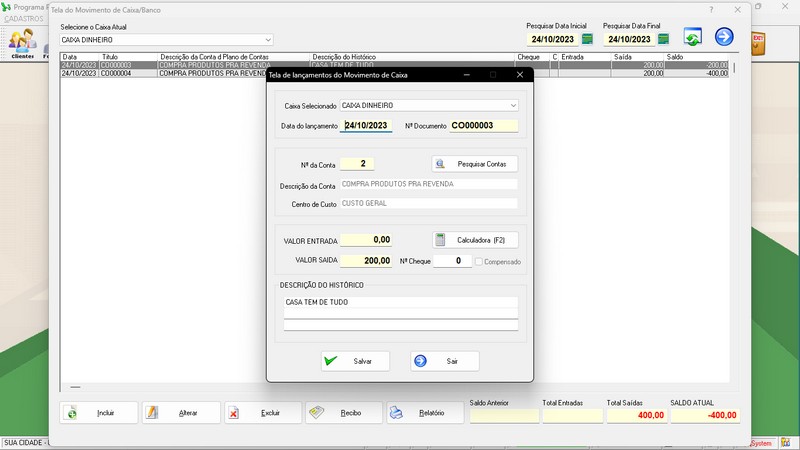Open calendar for Pesquisar Data Inicial
800x450 pixels.
(588, 40)
